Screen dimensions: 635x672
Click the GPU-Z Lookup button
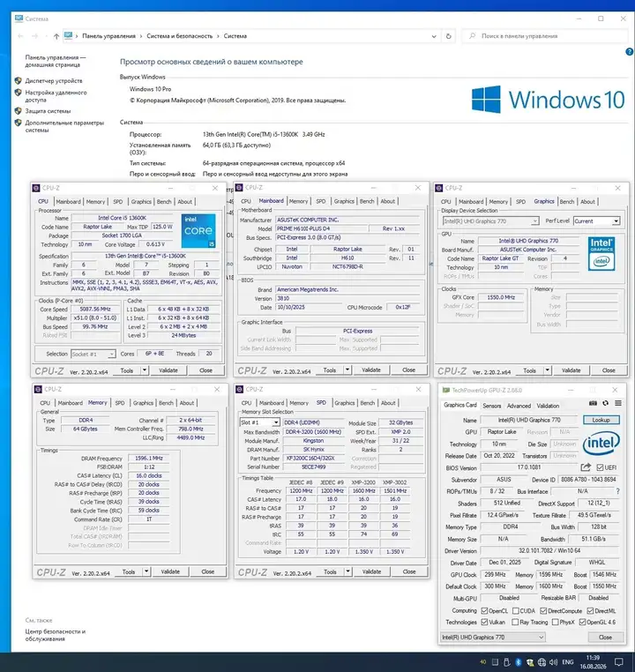(x=601, y=420)
